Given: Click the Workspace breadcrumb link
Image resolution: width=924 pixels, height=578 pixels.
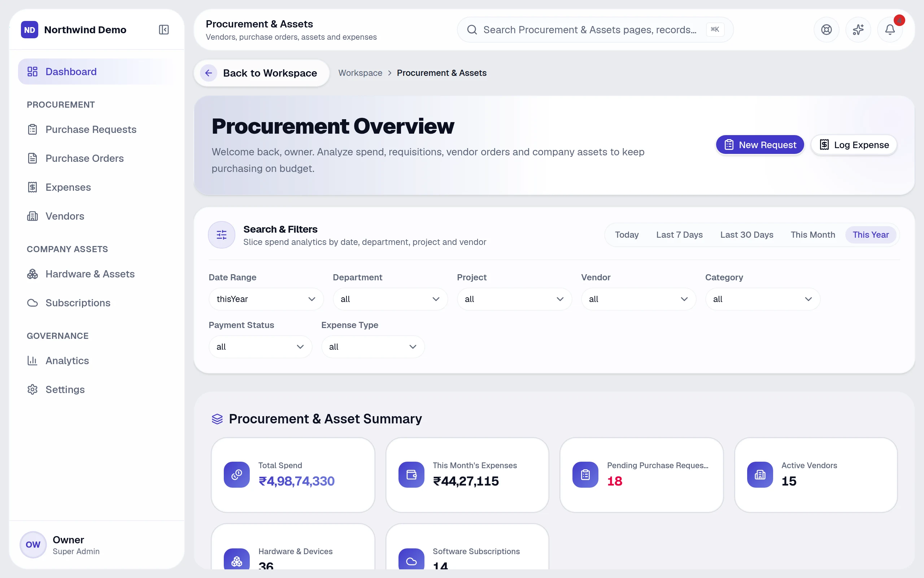Looking at the screenshot, I should pos(360,73).
